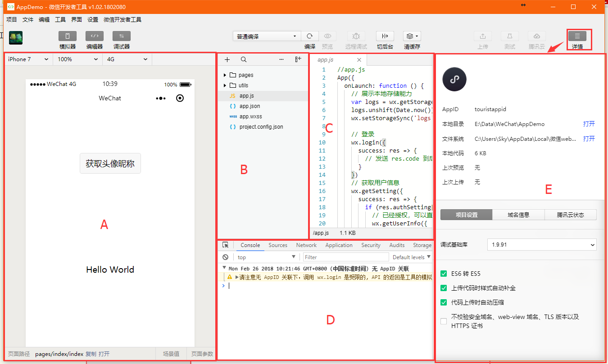This screenshot has width=608, height=364.
Task: Click 场景值 in simulator footer
Action: [171, 354]
